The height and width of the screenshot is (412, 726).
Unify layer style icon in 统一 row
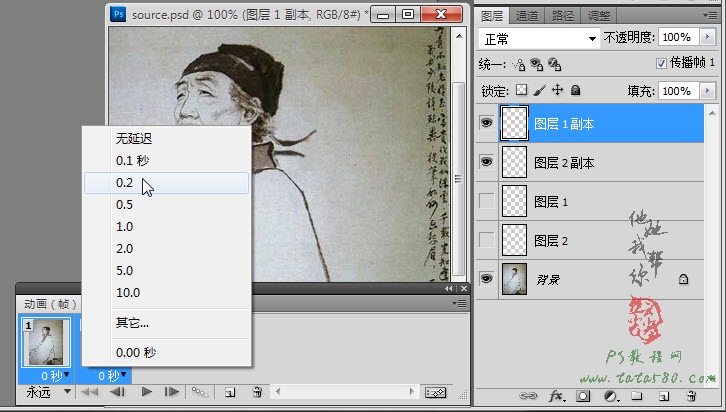555,64
